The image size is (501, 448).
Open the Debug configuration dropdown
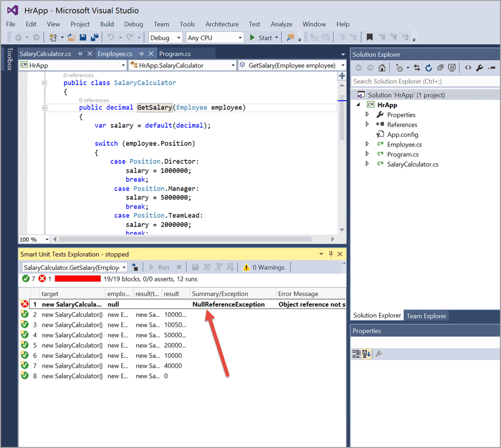coord(165,38)
